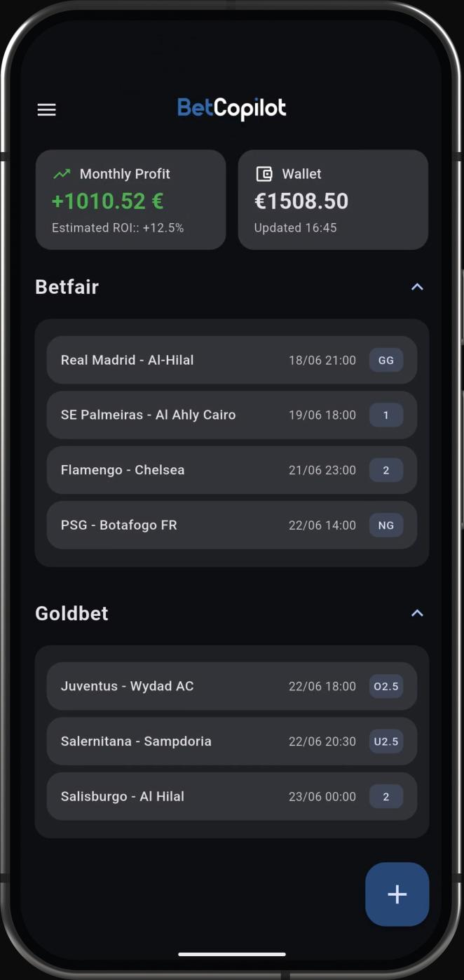Tap the O2.5 badge on Juventus match
This screenshot has width=464, height=980.
[x=386, y=686]
